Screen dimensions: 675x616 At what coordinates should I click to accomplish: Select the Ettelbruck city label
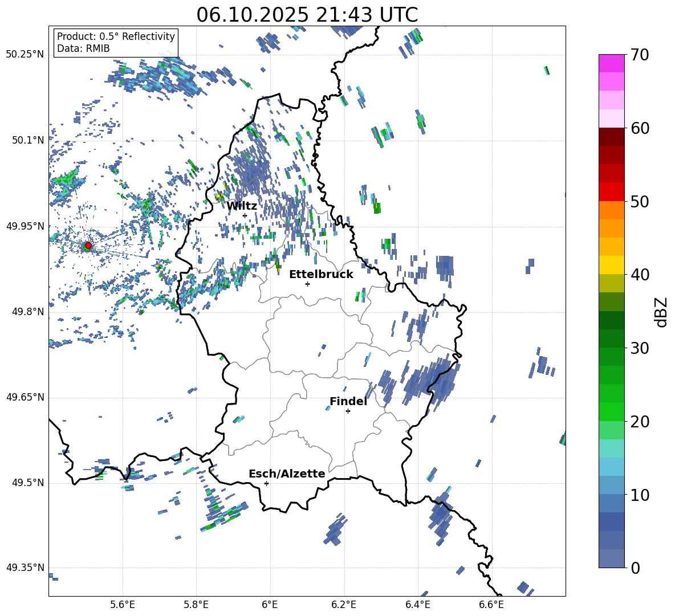[321, 274]
